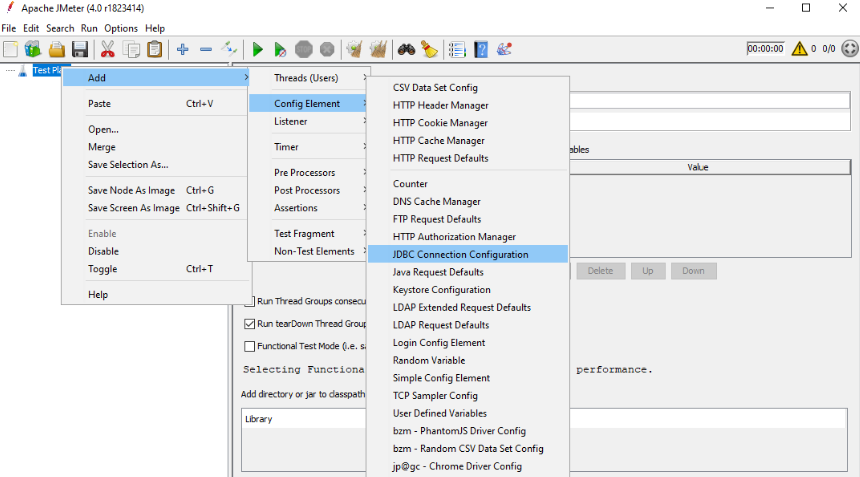The width and height of the screenshot is (860, 477).
Task: Click the Copy toolbar icon
Action: click(132, 49)
